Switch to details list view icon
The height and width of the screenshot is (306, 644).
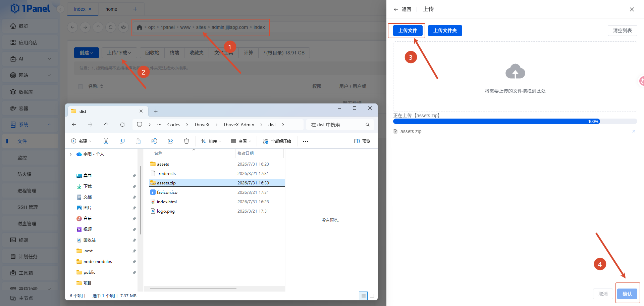(x=363, y=296)
